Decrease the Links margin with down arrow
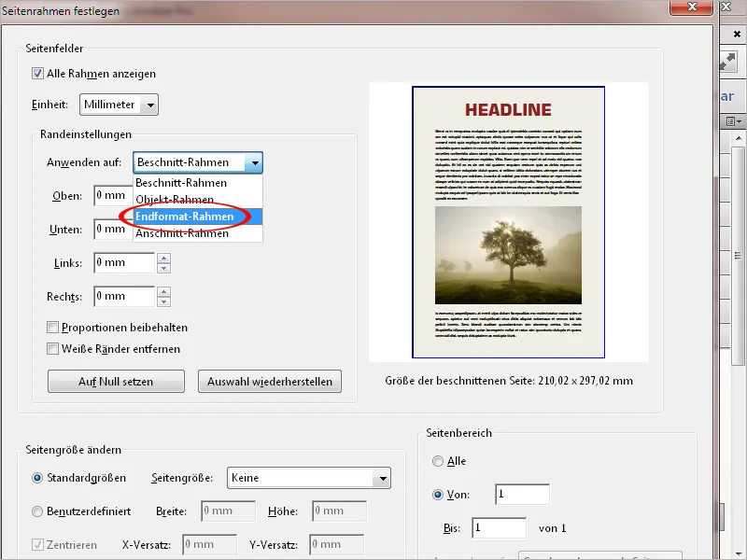The height and width of the screenshot is (560, 747). coord(164,268)
